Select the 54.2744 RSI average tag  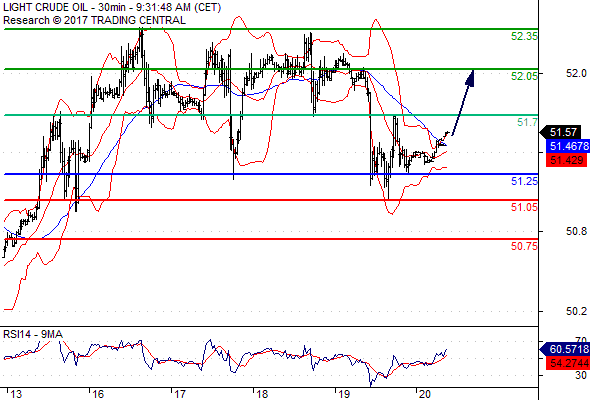(x=567, y=363)
